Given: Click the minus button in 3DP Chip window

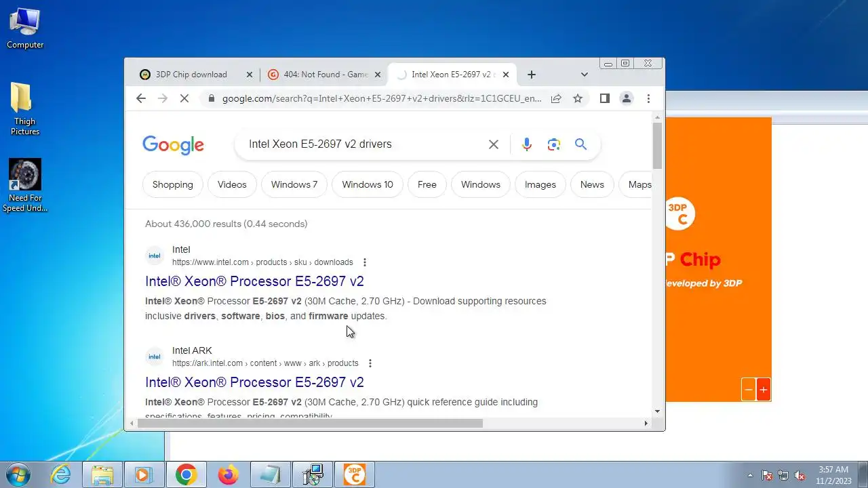Looking at the screenshot, I should 749,390.
